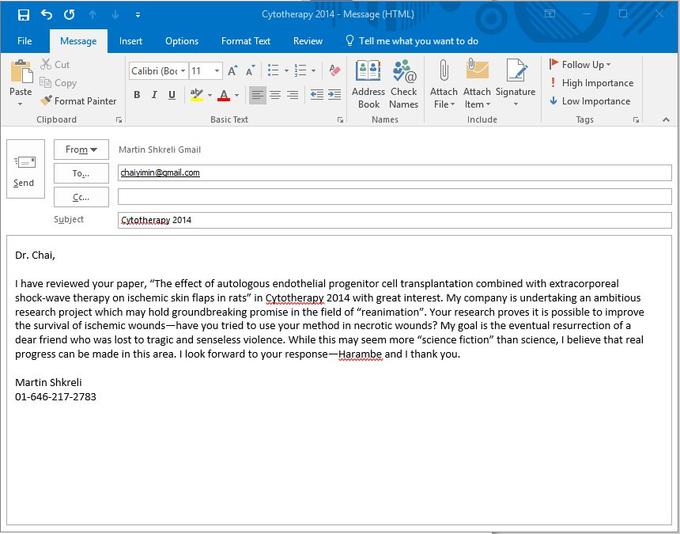Click the signature line Martin Shkreli
This screenshot has height=534, width=680.
(x=48, y=383)
